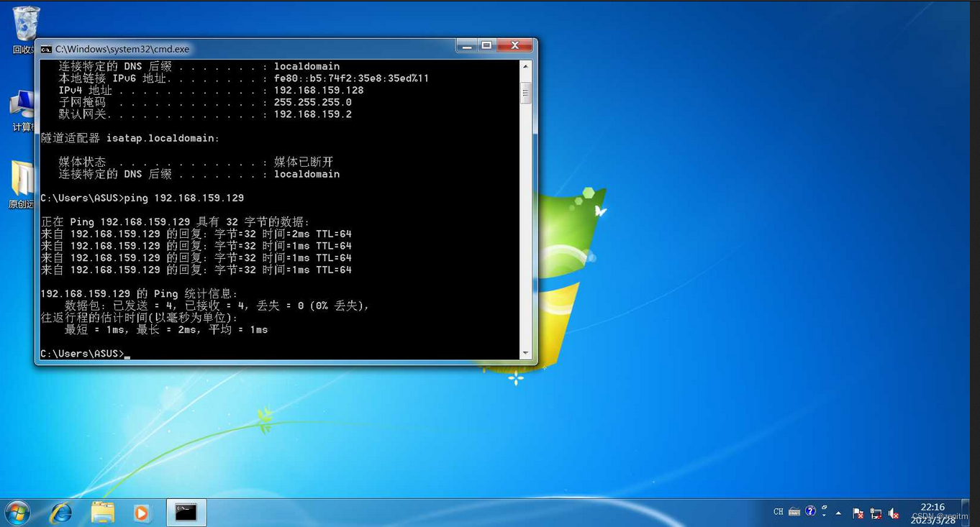Open the network connection tray icon
The image size is (980, 527).
[x=876, y=513]
